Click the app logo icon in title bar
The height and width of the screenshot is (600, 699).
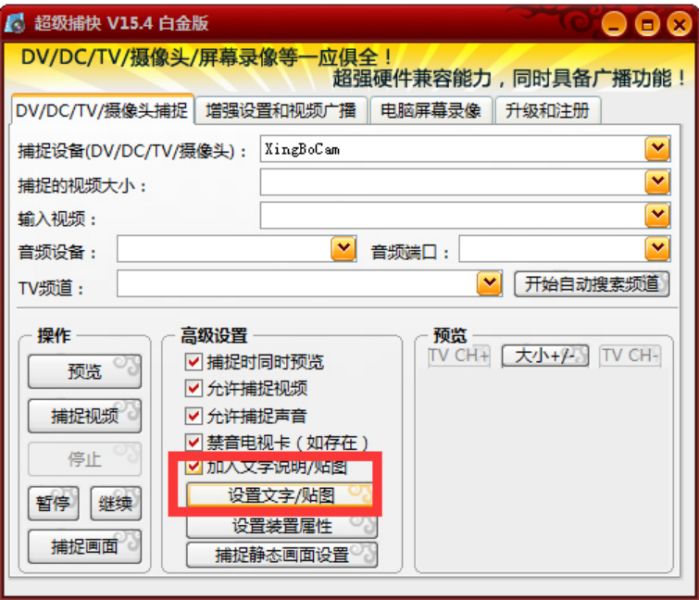click(14, 24)
